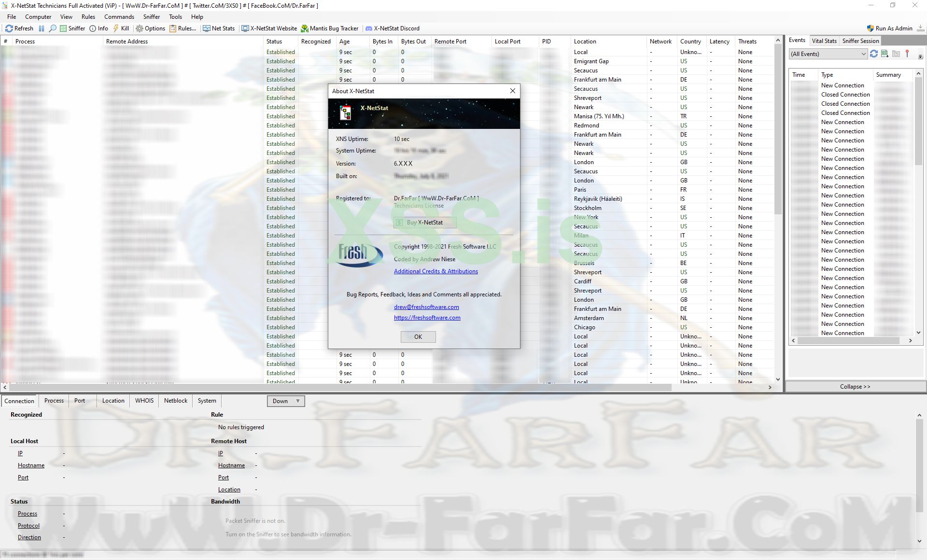Screen dimensions: 927x560
Task: Toggle pause capture with the pause icon
Action: (x=42, y=28)
